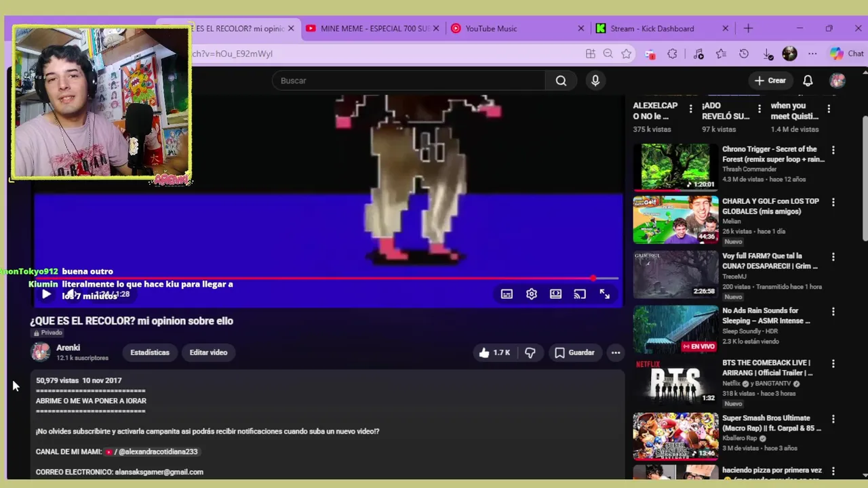The image size is (868, 488).
Task: Click the alansaksgamer@gmail.com email text
Action: click(159, 472)
